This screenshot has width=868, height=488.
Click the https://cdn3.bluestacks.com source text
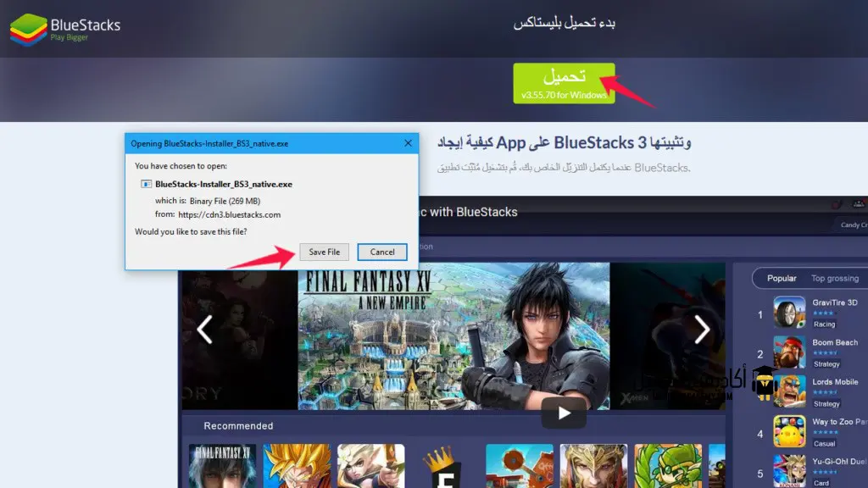tap(229, 214)
